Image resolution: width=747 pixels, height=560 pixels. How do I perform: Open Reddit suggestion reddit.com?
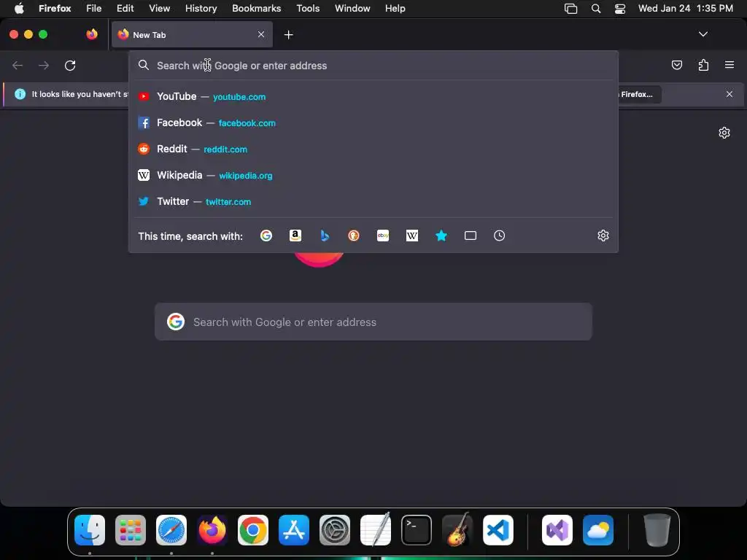click(373, 149)
